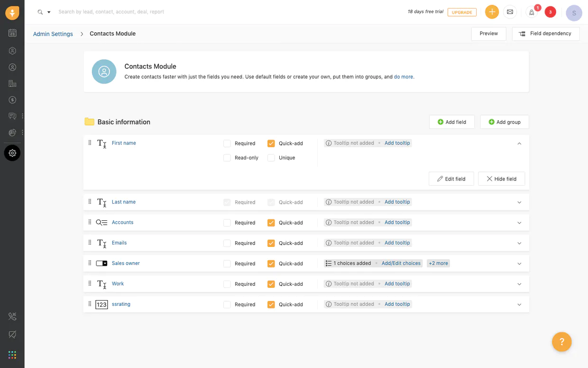This screenshot has width=588, height=368.
Task: Open the email icon in top bar
Action: (x=510, y=12)
